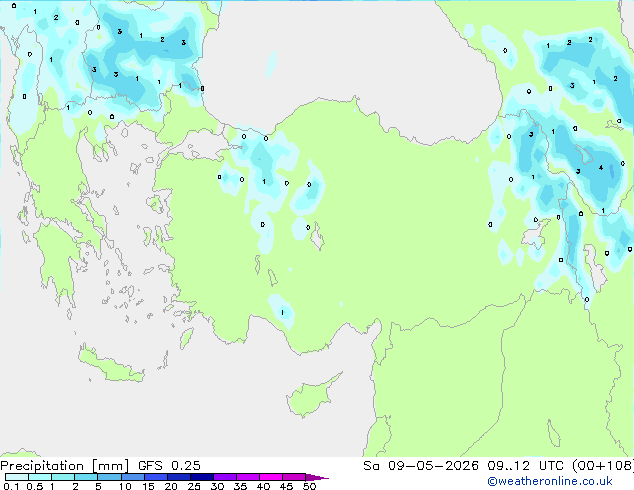634x490 pixels.
Task: Click the '20' legend scale label
Action: 171,486
